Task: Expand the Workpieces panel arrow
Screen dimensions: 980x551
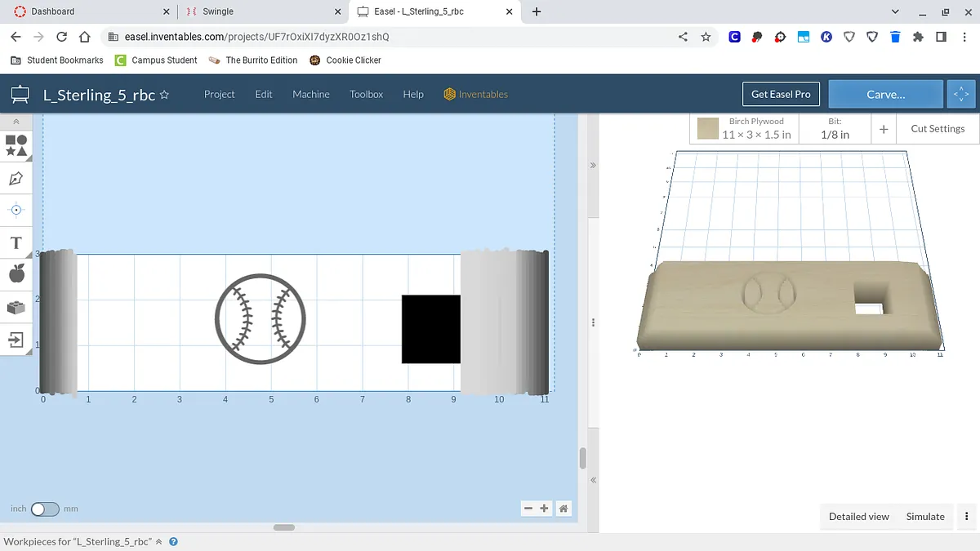Action: click(x=159, y=542)
